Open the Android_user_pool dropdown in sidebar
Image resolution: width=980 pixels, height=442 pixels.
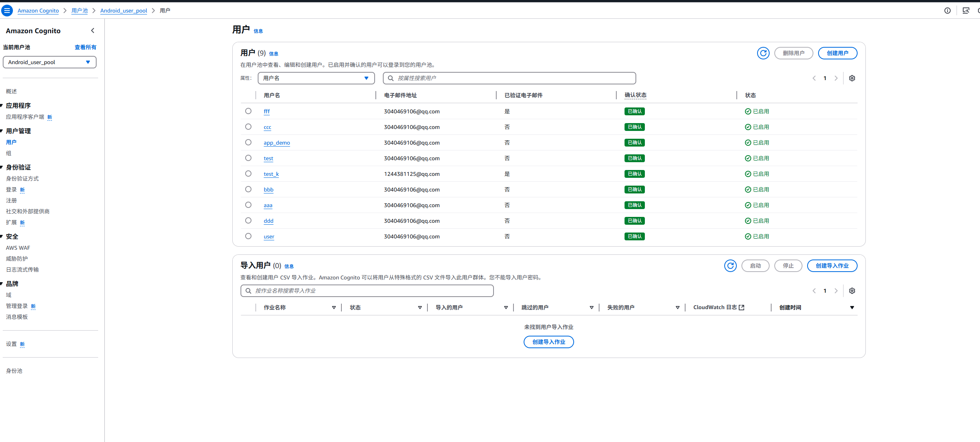click(50, 62)
